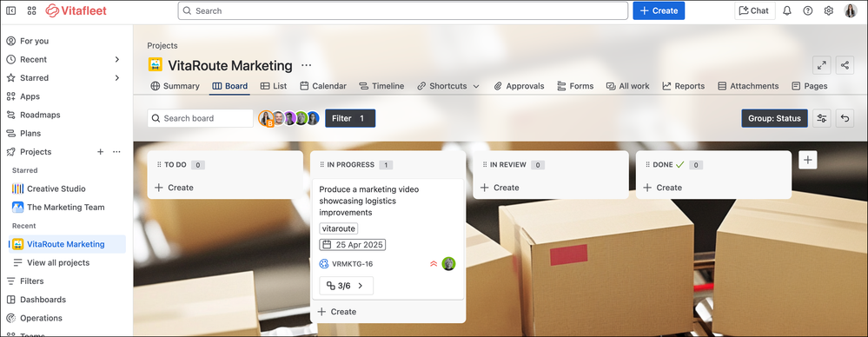Focus the Search board field
868x337 pixels.
coord(201,118)
